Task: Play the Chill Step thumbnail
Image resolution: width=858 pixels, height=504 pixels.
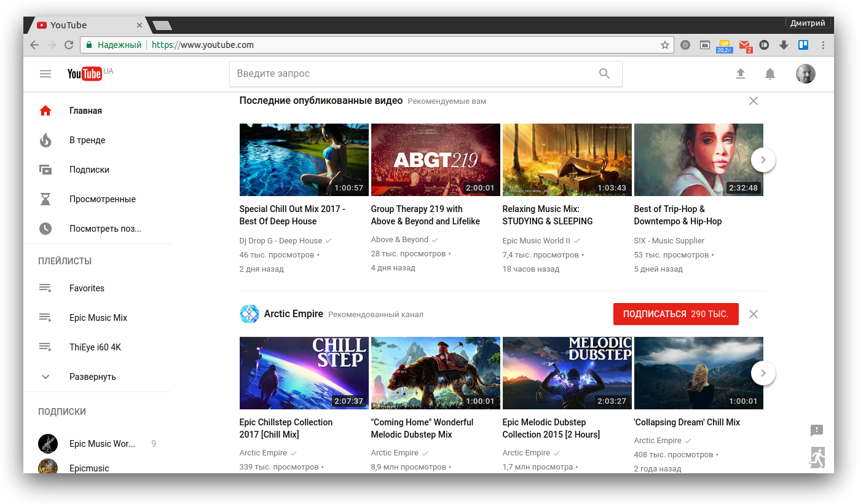Action: pos(304,373)
